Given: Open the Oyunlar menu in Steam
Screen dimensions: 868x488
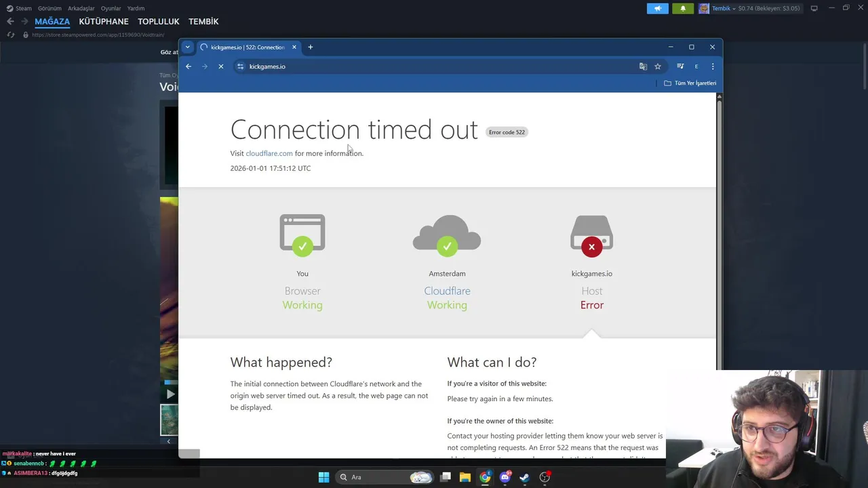Looking at the screenshot, I should point(111,9).
